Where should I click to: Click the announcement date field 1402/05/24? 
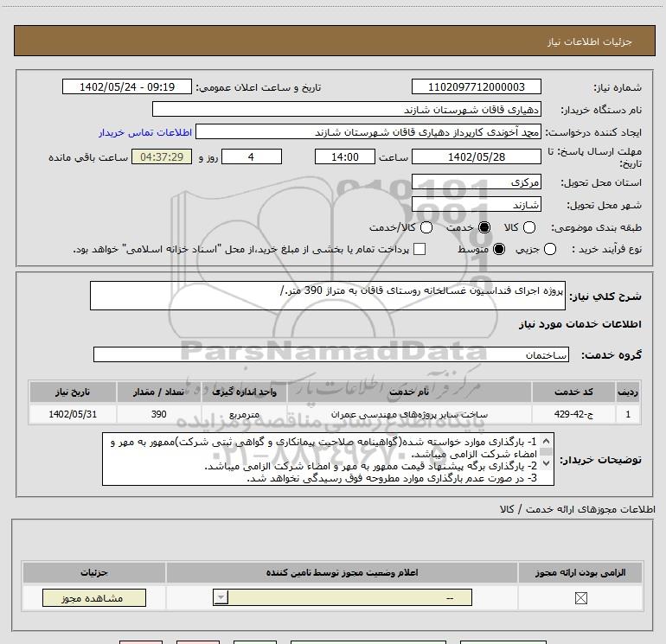tap(127, 86)
